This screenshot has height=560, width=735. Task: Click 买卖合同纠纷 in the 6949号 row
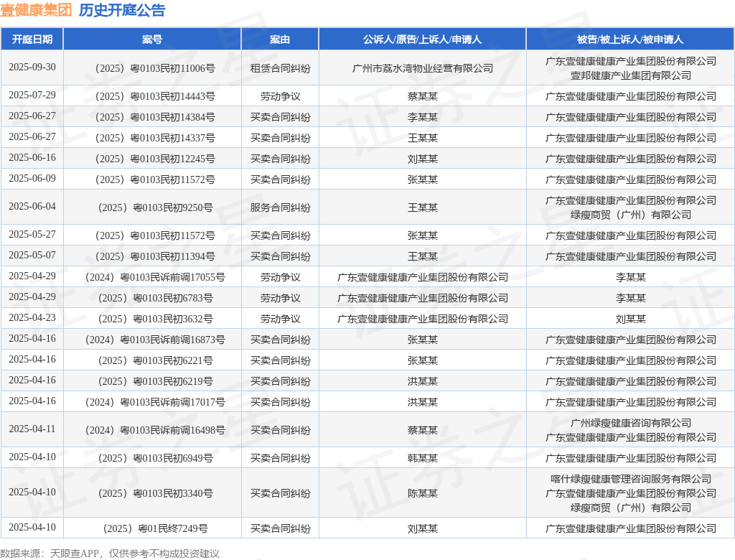(x=281, y=458)
